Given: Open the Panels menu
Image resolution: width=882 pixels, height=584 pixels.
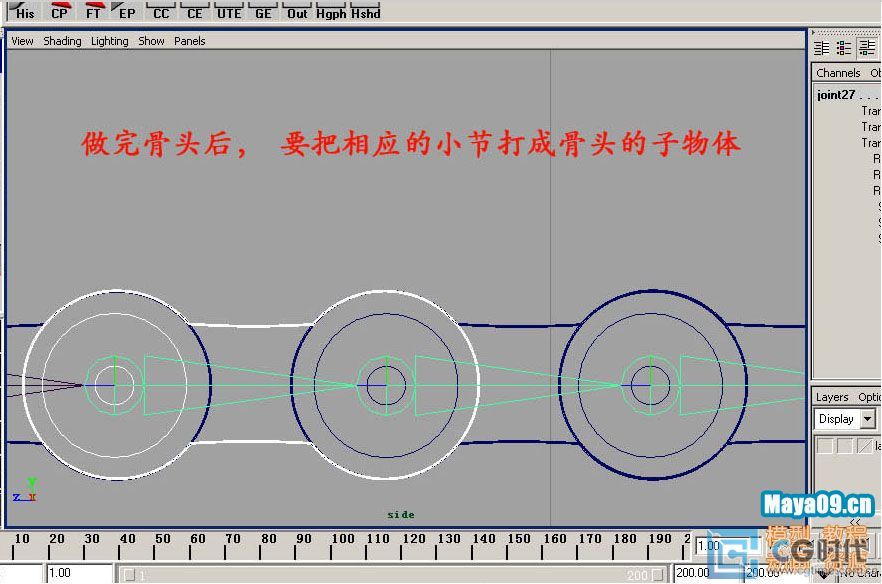Looking at the screenshot, I should click(x=190, y=41).
